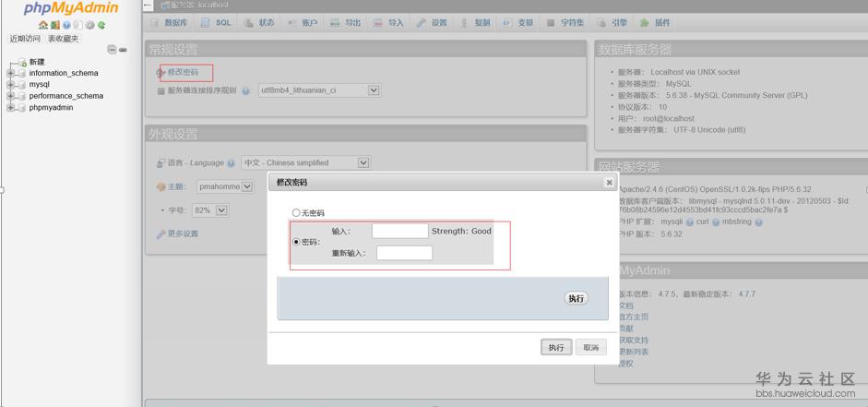Switch to the SQL tab
The image size is (868, 407).
(x=217, y=23)
